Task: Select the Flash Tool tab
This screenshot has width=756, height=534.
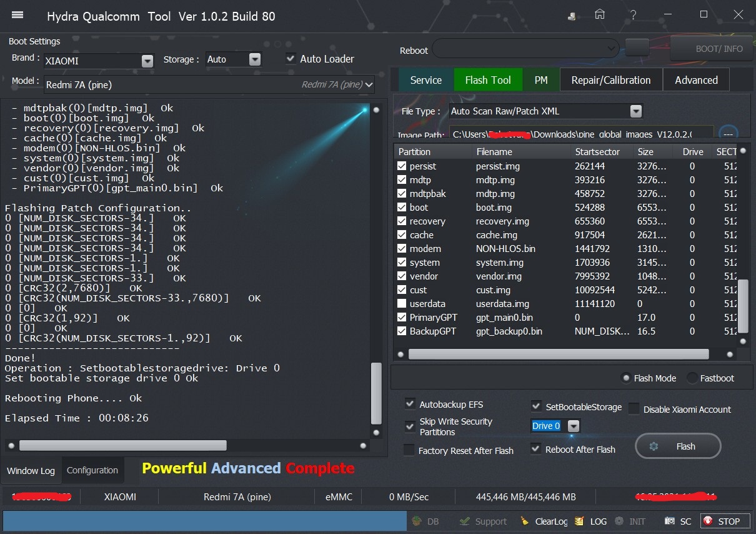Action: pyautogui.click(x=488, y=80)
